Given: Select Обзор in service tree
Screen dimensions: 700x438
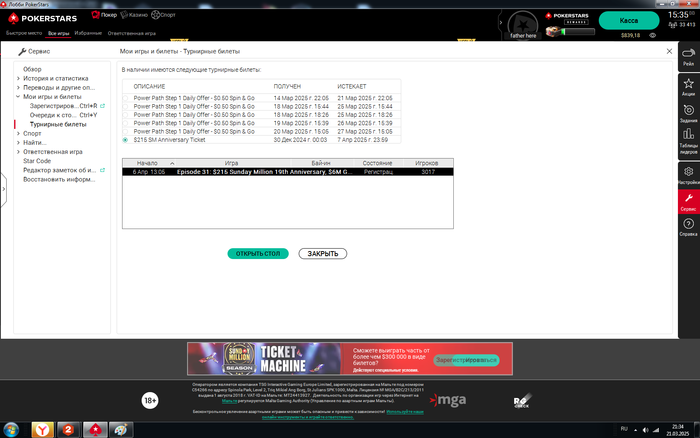Looking at the screenshot, I should pos(32,69).
